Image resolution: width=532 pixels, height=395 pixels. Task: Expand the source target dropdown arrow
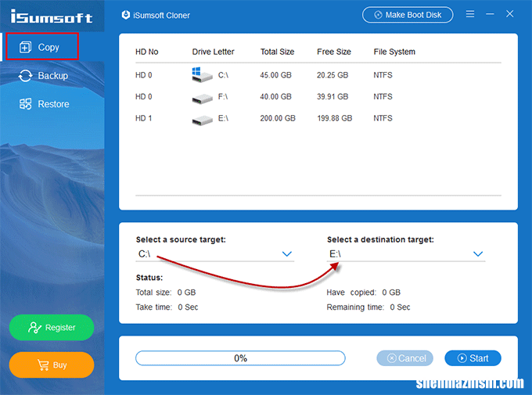coord(286,254)
